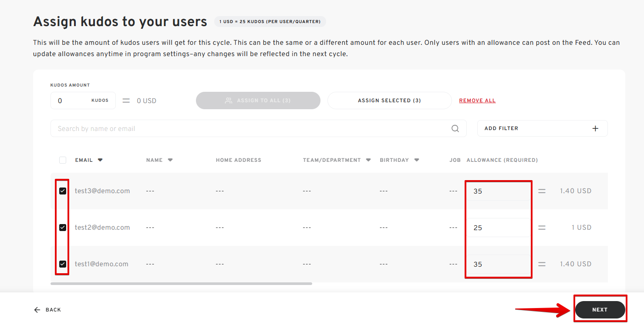Click the users icon on Assign to All
The width and height of the screenshot is (644, 325).
[229, 101]
